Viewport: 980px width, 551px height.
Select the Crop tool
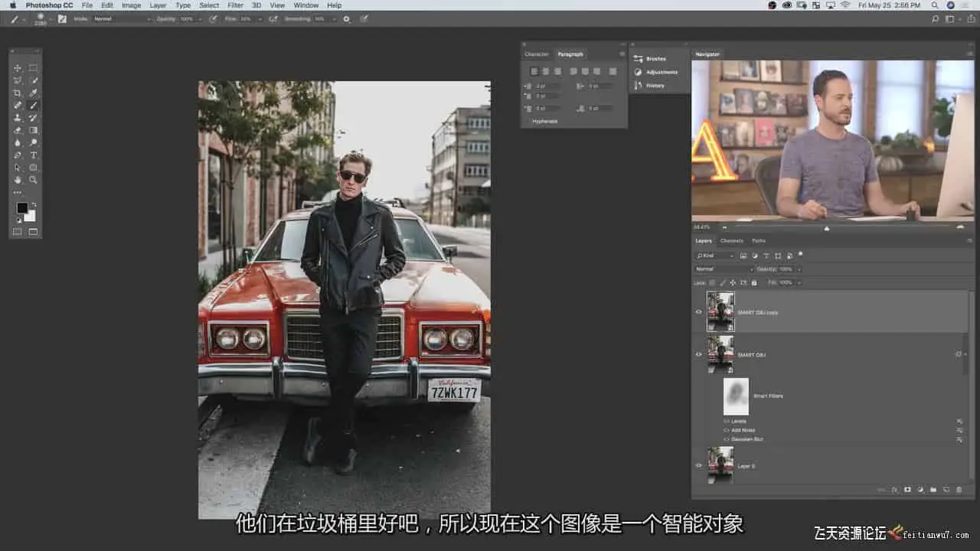(18, 93)
